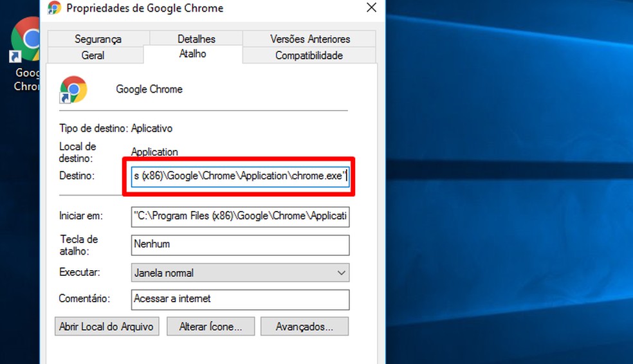Image resolution: width=633 pixels, height=364 pixels.
Task: Go to the Compatibilidade tab
Action: coord(309,55)
